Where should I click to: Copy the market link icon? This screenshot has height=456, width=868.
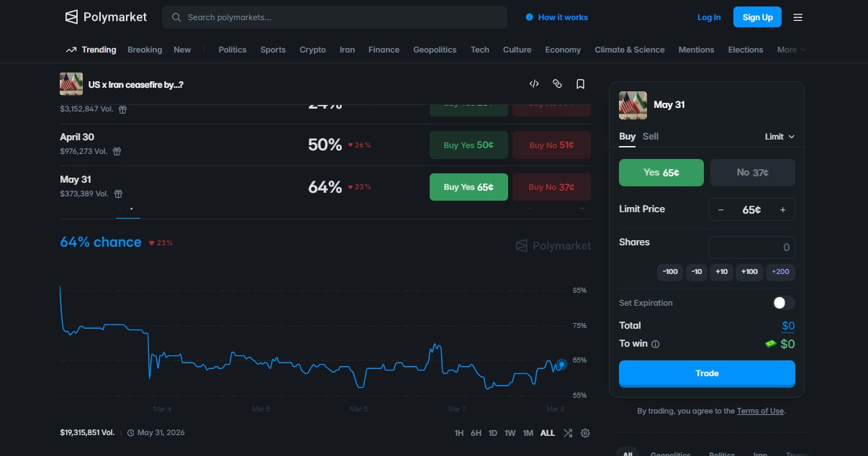[557, 84]
